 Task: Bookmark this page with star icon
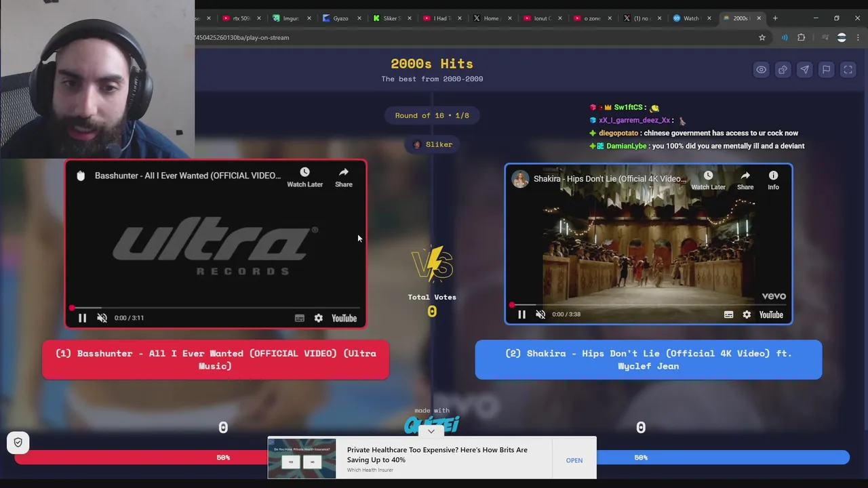tap(762, 37)
